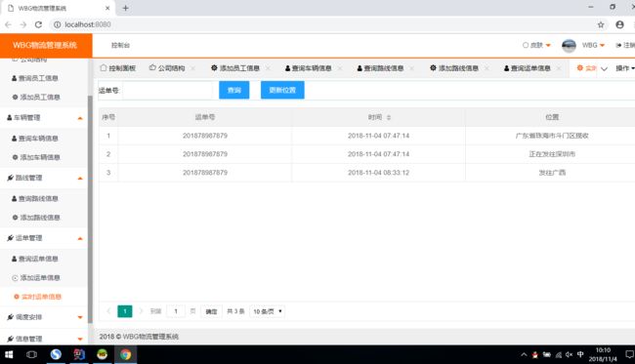Click the blue 更新位置 button
This screenshot has height=364, width=635.
282,90
